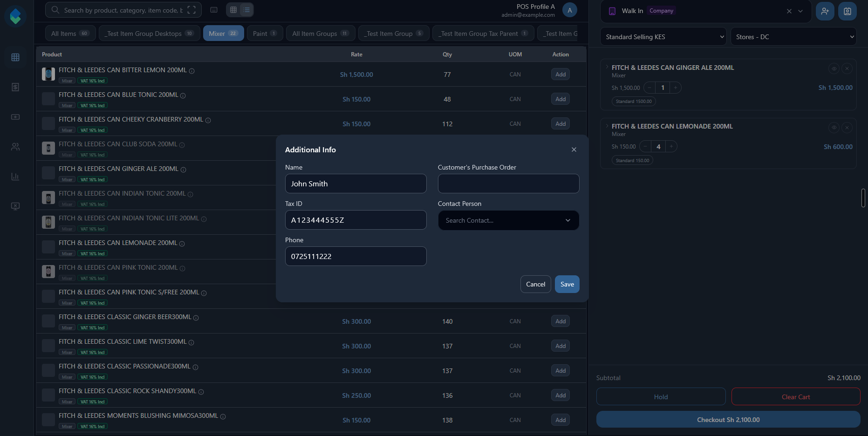Add BLUE TONIC 200ML to cart

560,99
